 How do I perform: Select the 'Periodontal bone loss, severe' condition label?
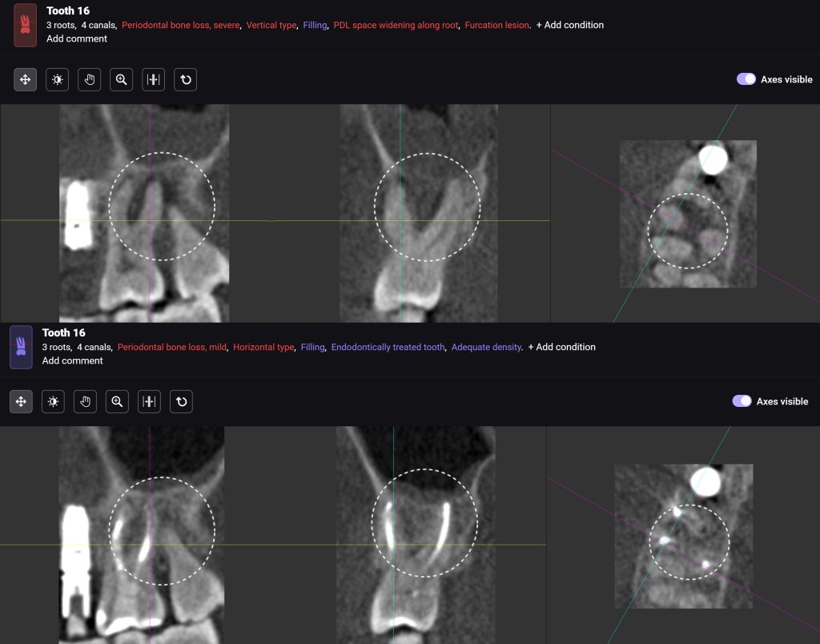point(180,25)
